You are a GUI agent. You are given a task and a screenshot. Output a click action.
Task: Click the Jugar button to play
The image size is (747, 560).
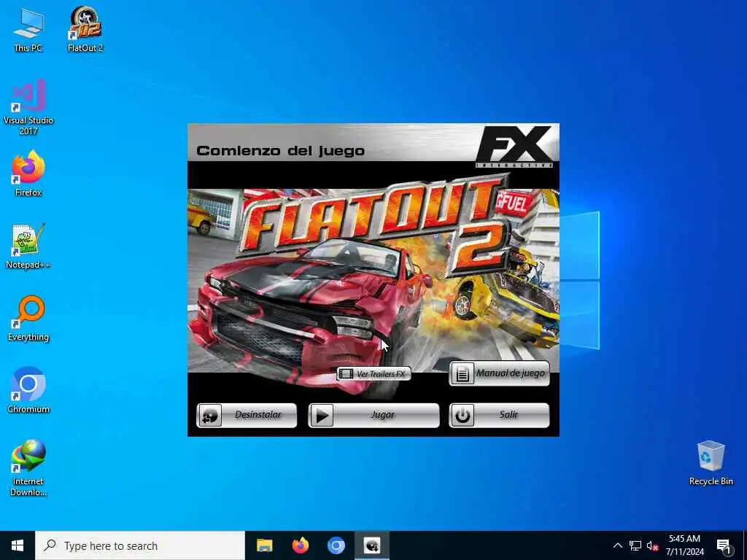(x=373, y=415)
